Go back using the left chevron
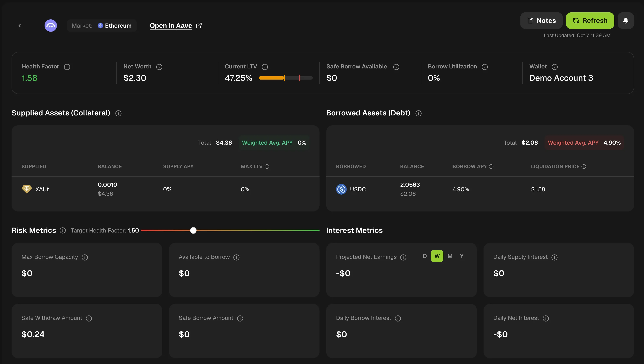 point(20,26)
